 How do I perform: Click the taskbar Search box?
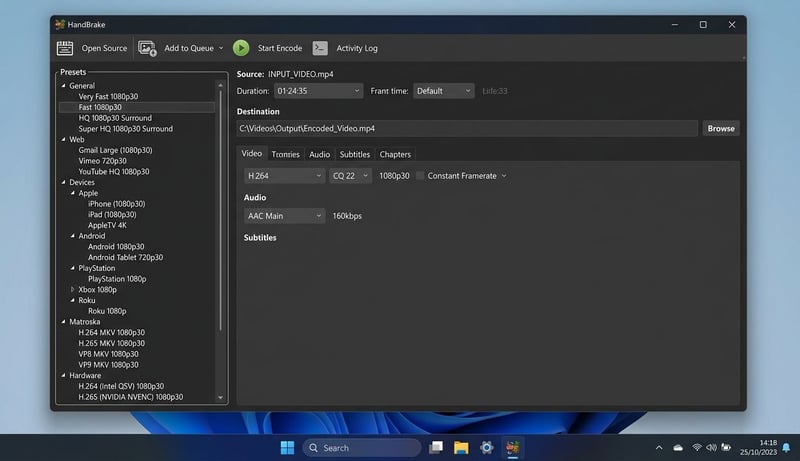tap(362, 448)
